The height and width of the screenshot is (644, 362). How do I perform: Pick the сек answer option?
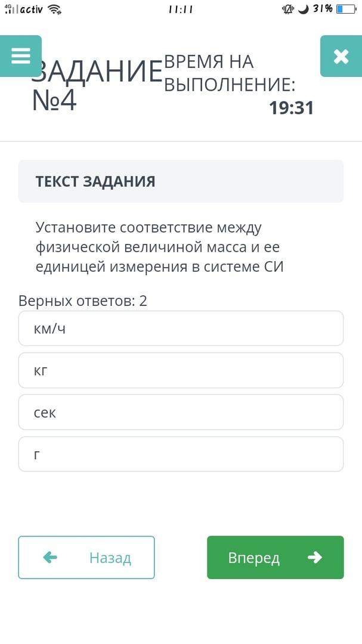[x=181, y=412]
